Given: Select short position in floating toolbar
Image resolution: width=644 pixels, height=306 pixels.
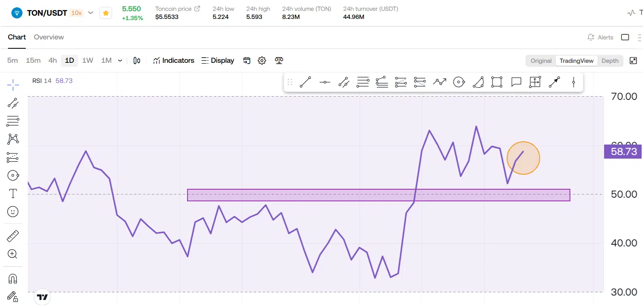Looking at the screenshot, I should (420, 82).
